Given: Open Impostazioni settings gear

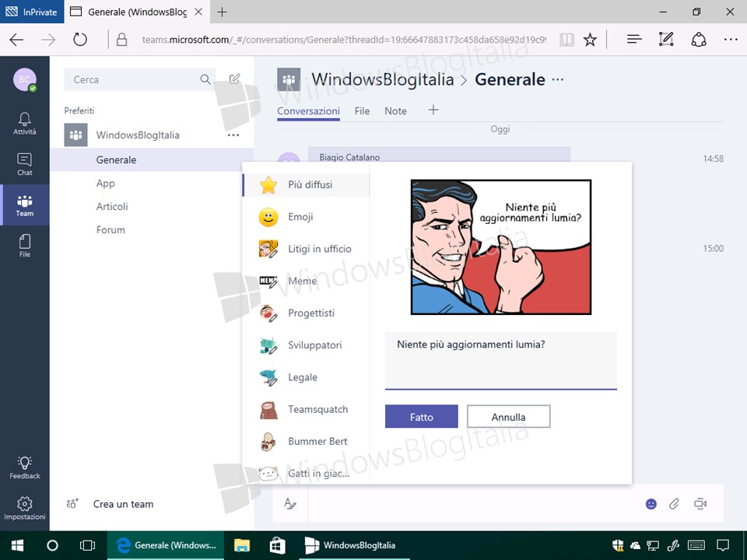Looking at the screenshot, I should pos(25,509).
